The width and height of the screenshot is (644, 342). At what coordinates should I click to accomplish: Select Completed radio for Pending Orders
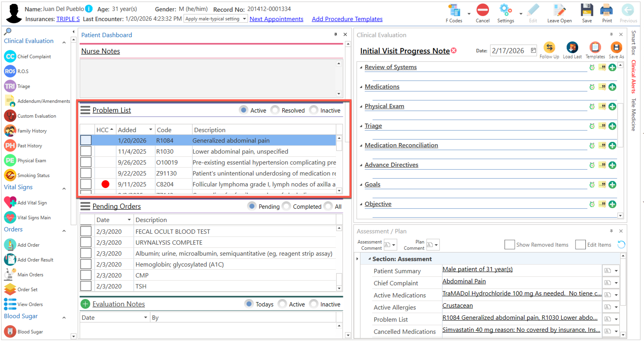pyautogui.click(x=286, y=206)
